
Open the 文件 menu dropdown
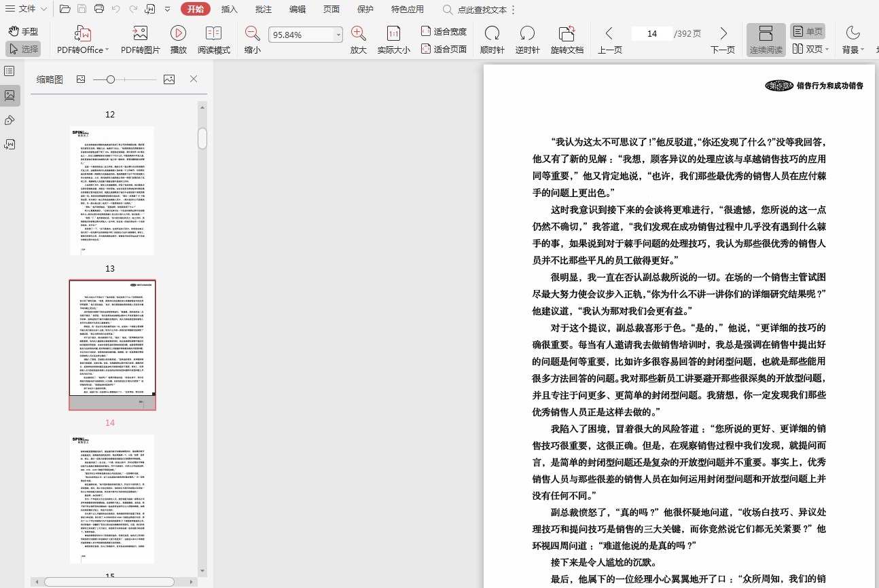29,9
